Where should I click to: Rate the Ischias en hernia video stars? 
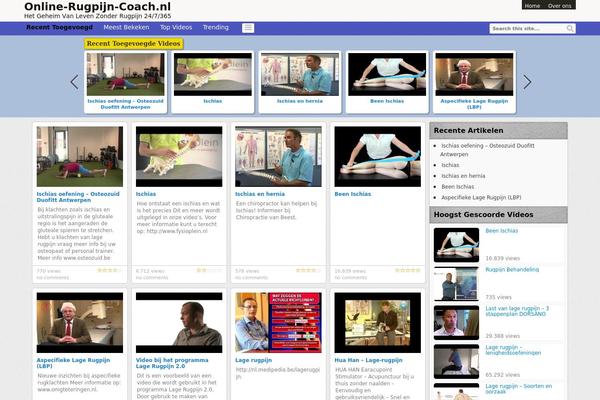(x=308, y=270)
